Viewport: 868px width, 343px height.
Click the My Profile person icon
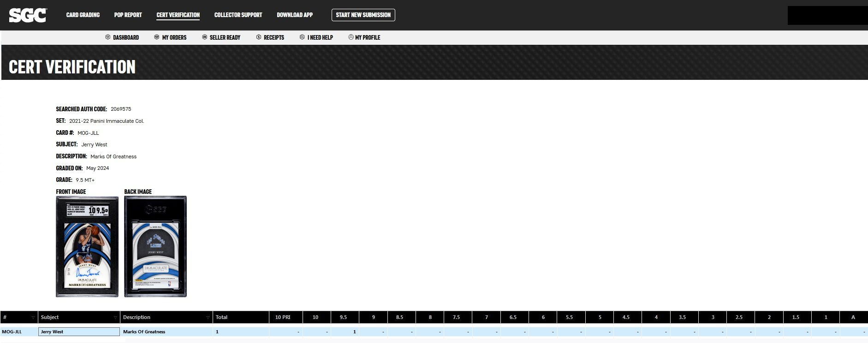351,37
